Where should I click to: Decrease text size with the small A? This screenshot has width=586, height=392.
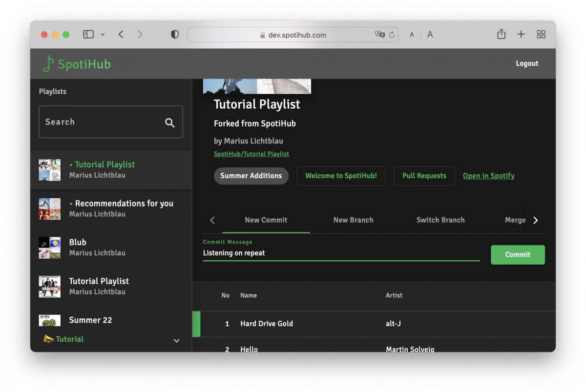click(x=412, y=35)
